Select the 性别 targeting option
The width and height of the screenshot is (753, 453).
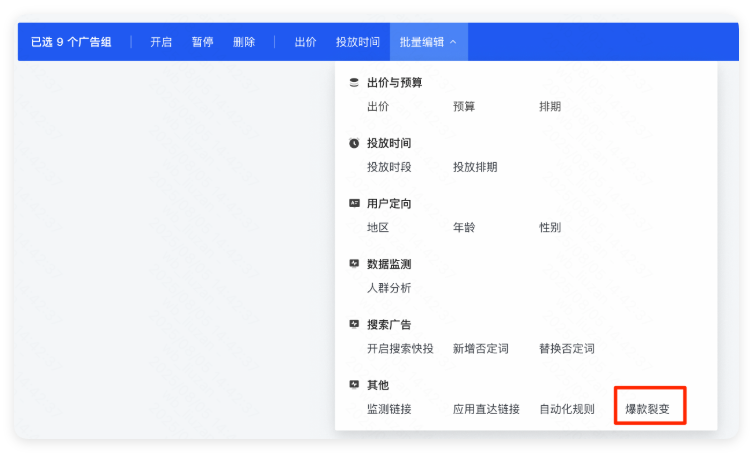coord(550,227)
